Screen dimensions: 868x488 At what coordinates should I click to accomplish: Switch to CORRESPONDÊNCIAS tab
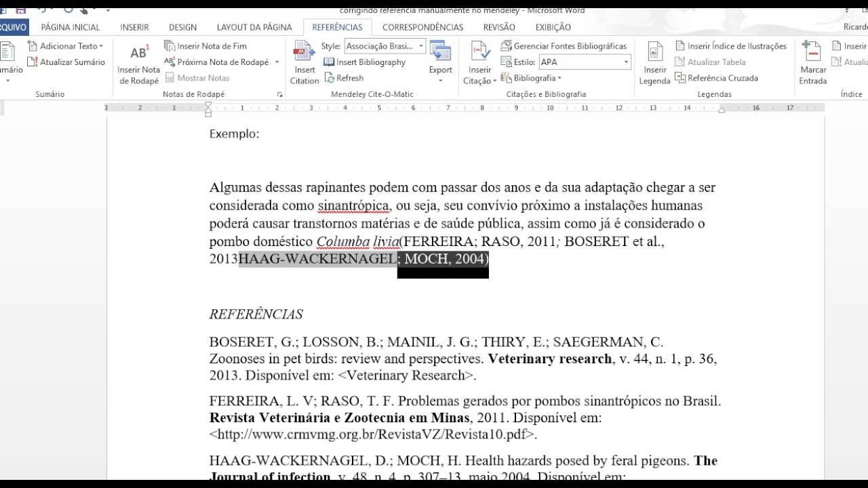pyautogui.click(x=423, y=27)
